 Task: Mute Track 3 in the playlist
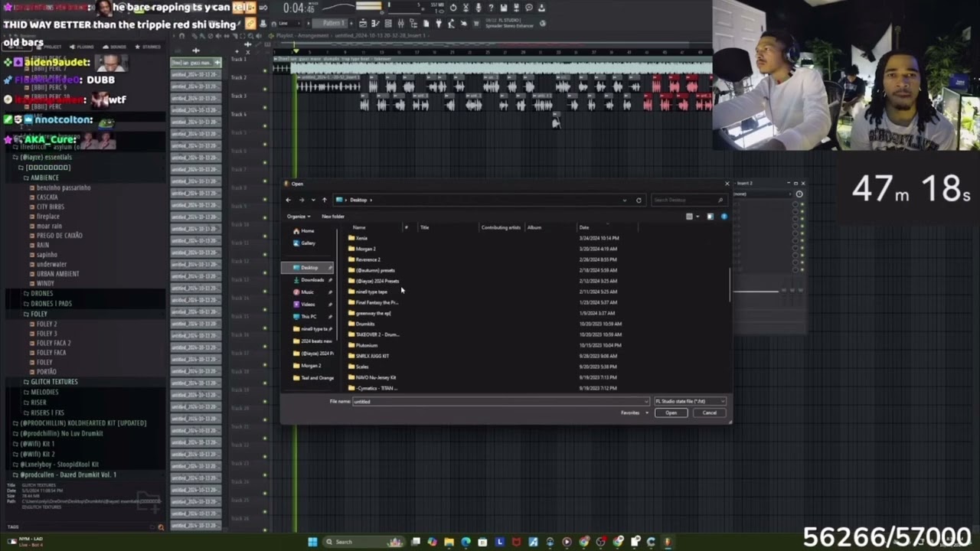point(265,107)
